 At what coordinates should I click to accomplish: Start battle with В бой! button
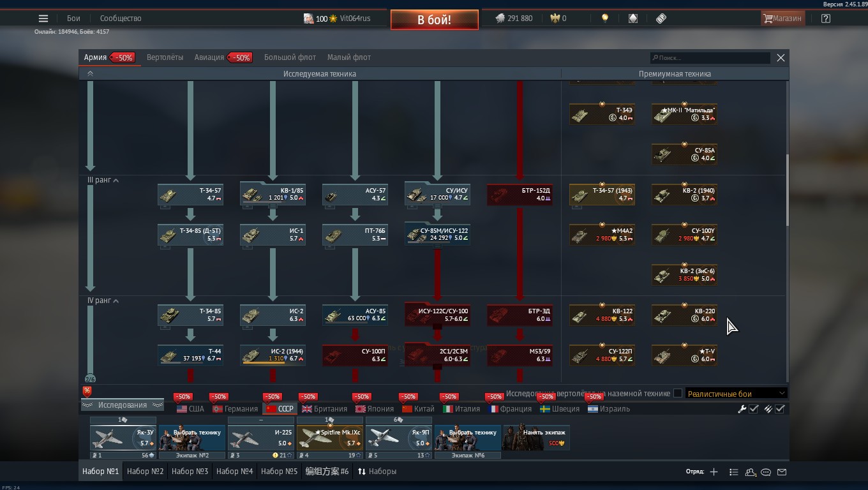tap(435, 20)
